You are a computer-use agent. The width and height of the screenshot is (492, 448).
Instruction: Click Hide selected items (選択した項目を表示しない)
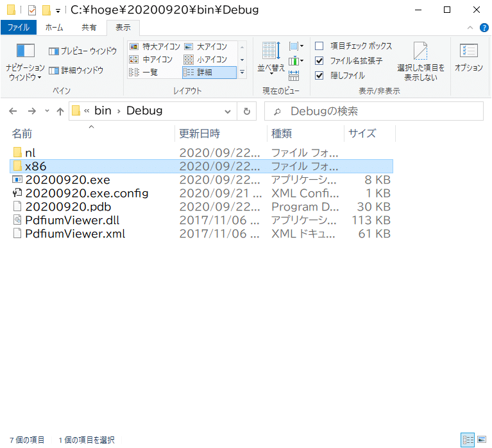coord(420,62)
